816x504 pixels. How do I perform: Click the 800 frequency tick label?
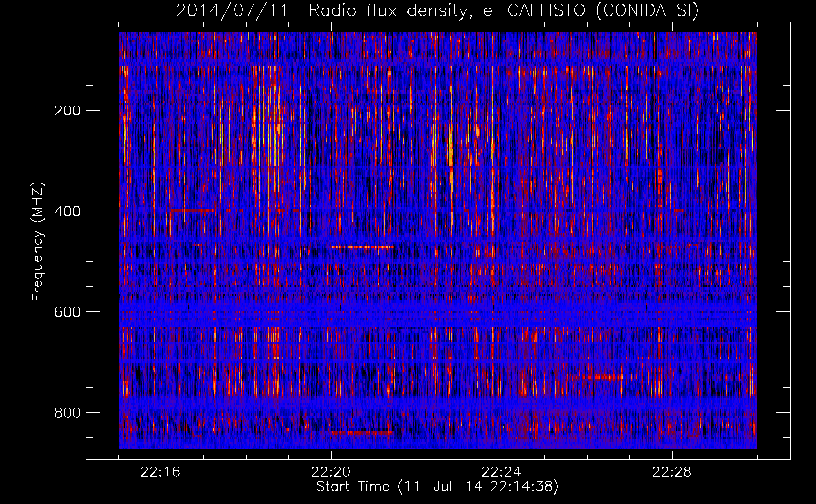pyautogui.click(x=67, y=413)
